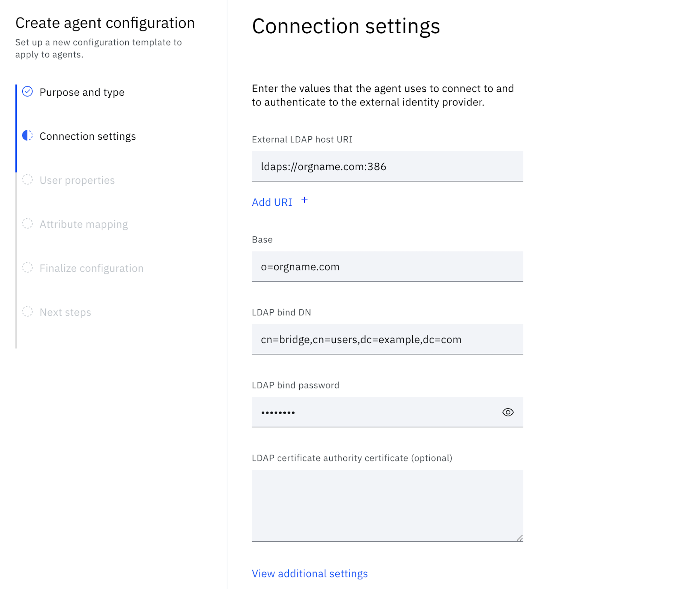Click the LDAP certificate authority certificate textarea
The image size is (700, 589).
click(x=387, y=505)
